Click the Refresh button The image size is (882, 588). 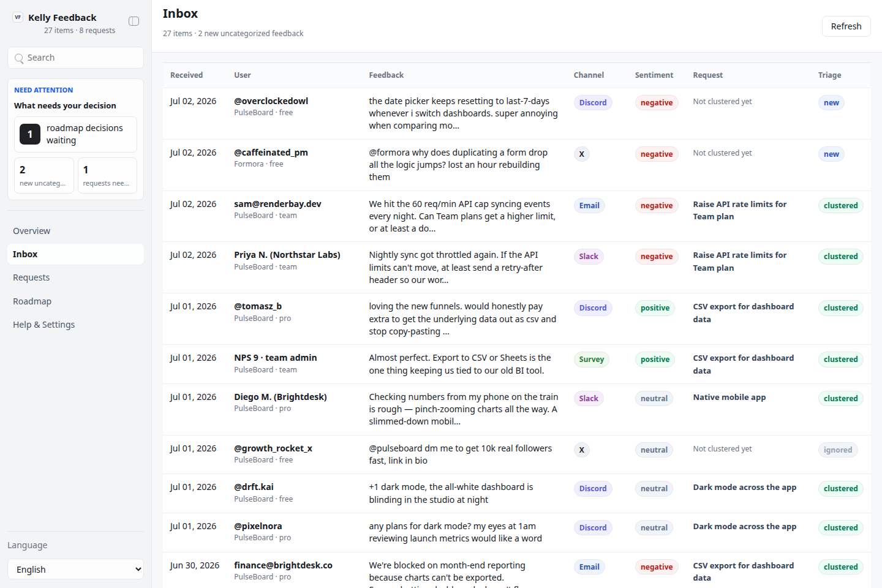click(x=846, y=26)
